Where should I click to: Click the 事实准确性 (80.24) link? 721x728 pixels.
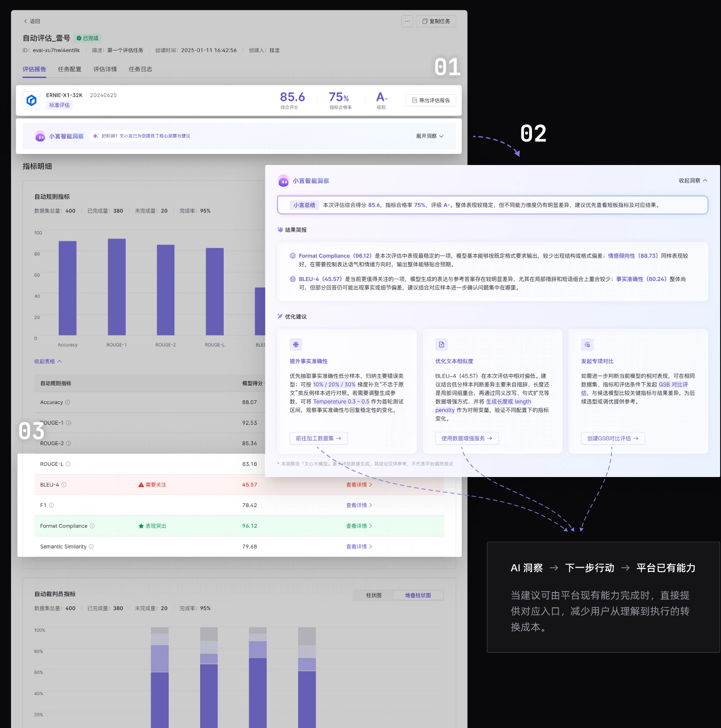click(x=642, y=279)
